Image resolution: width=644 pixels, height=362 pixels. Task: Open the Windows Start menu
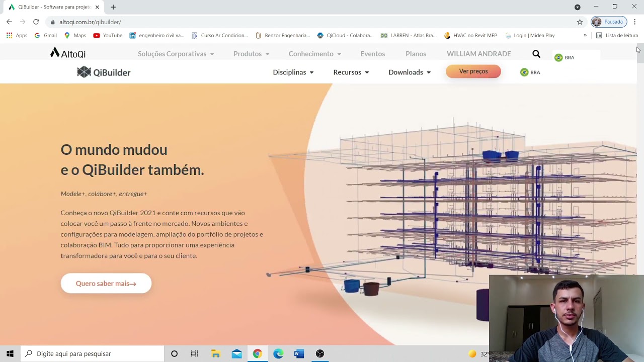point(10,353)
